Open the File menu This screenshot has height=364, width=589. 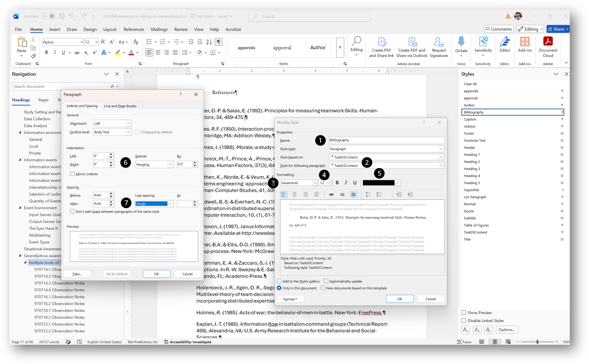pyautogui.click(x=18, y=29)
